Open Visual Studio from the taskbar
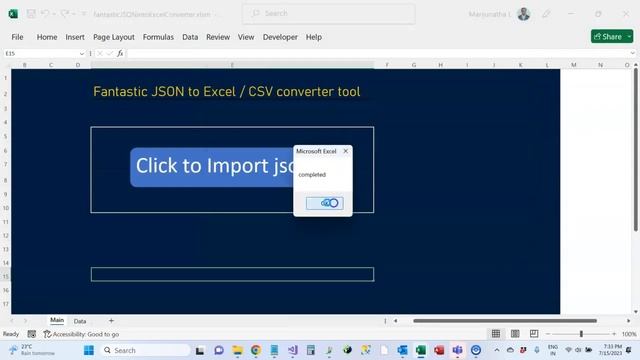 [293, 350]
